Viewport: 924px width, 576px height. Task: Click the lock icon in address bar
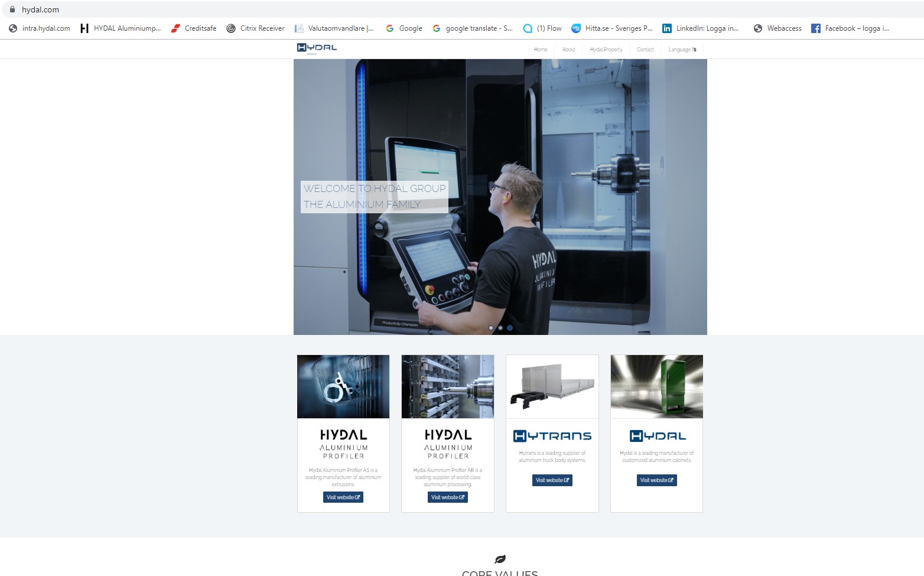[12, 9]
